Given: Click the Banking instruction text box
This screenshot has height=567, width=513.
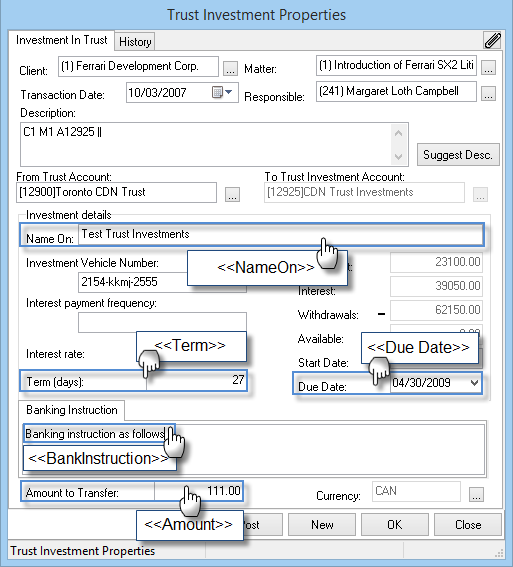Looking at the screenshot, I should (x=253, y=449).
